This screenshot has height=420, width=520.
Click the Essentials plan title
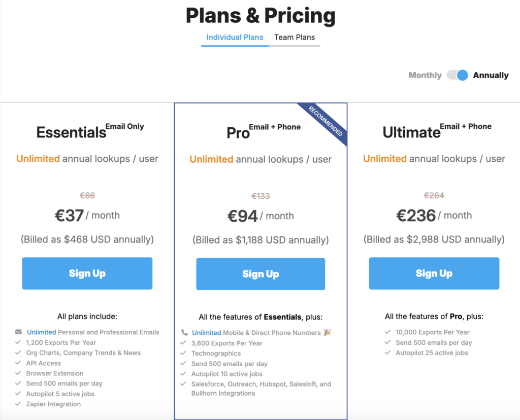click(71, 132)
